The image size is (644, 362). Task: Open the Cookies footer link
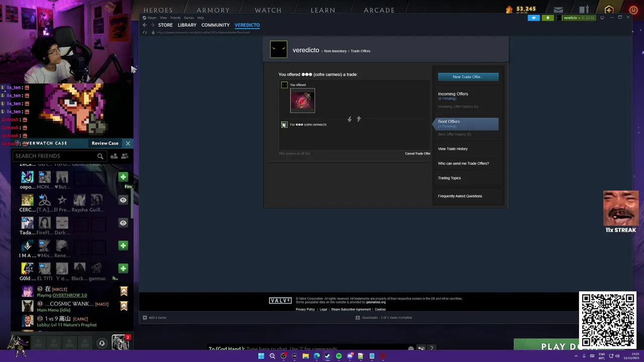click(380, 310)
